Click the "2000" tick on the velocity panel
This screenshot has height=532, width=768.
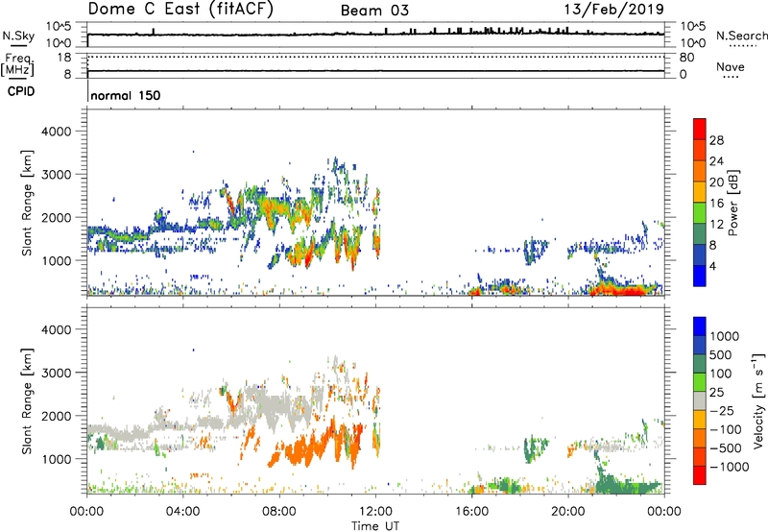tap(57, 416)
